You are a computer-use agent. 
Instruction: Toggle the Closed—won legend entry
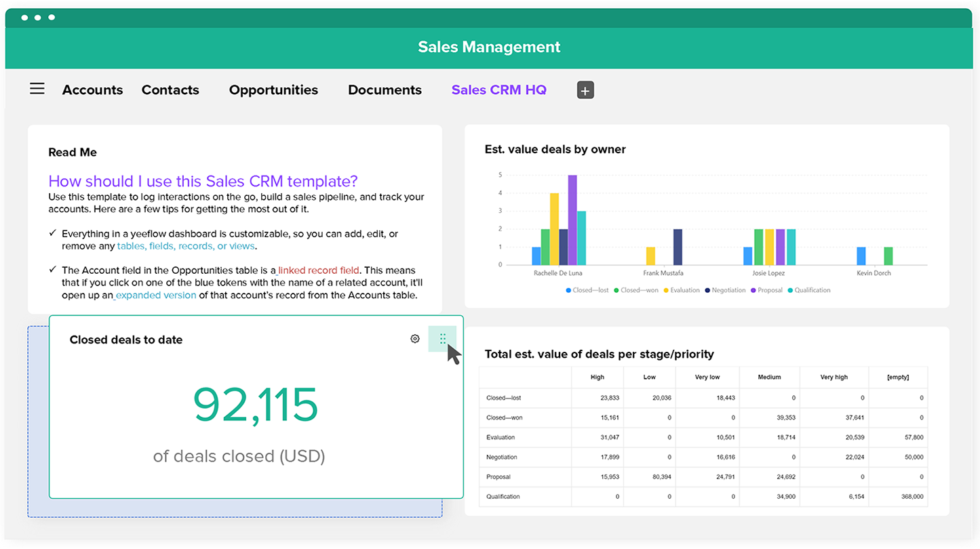click(x=636, y=290)
